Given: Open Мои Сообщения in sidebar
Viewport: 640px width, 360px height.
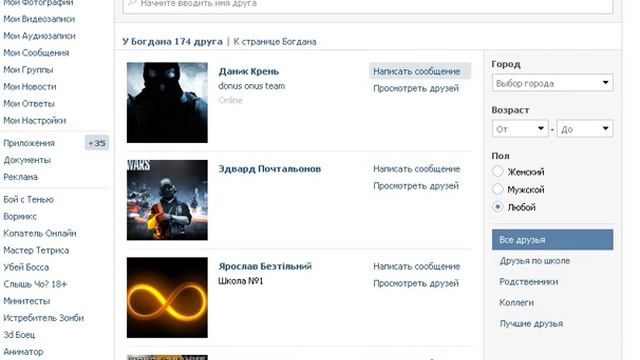Looking at the screenshot, I should pos(36,53).
